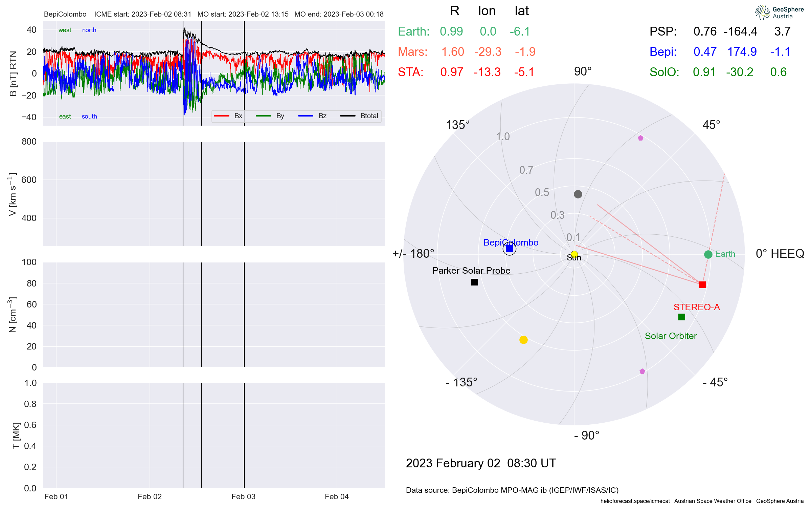Screen dimensions: 812x508
Task: Click the red Bx legend line
Action: [x=222, y=116]
